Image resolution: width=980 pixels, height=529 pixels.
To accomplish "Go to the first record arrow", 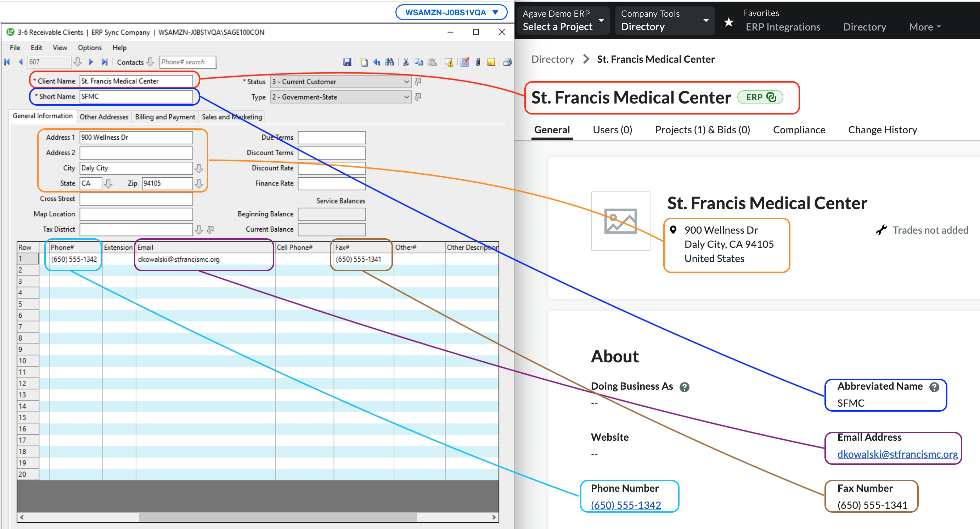I will coord(7,62).
